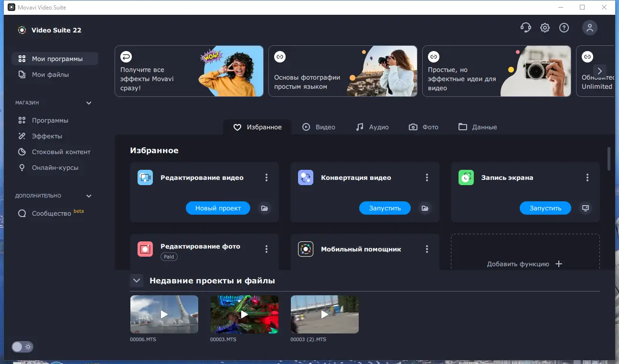Click the support headset icon
The height and width of the screenshot is (364, 619).
tap(526, 28)
